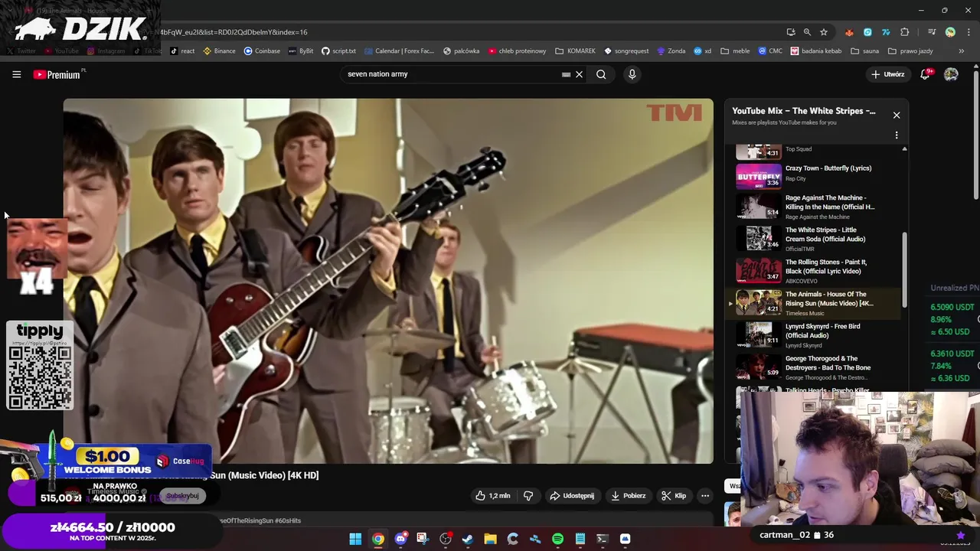Start voice search with the microphone icon
This screenshot has width=980, height=551.
click(632, 74)
